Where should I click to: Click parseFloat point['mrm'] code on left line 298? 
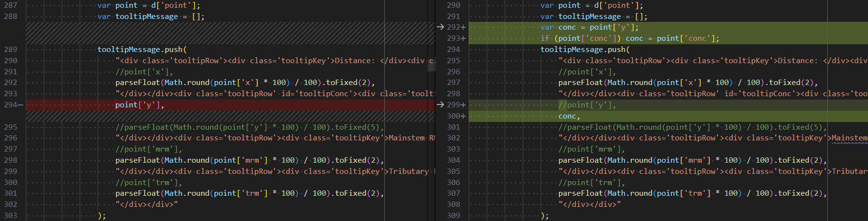tap(249, 160)
